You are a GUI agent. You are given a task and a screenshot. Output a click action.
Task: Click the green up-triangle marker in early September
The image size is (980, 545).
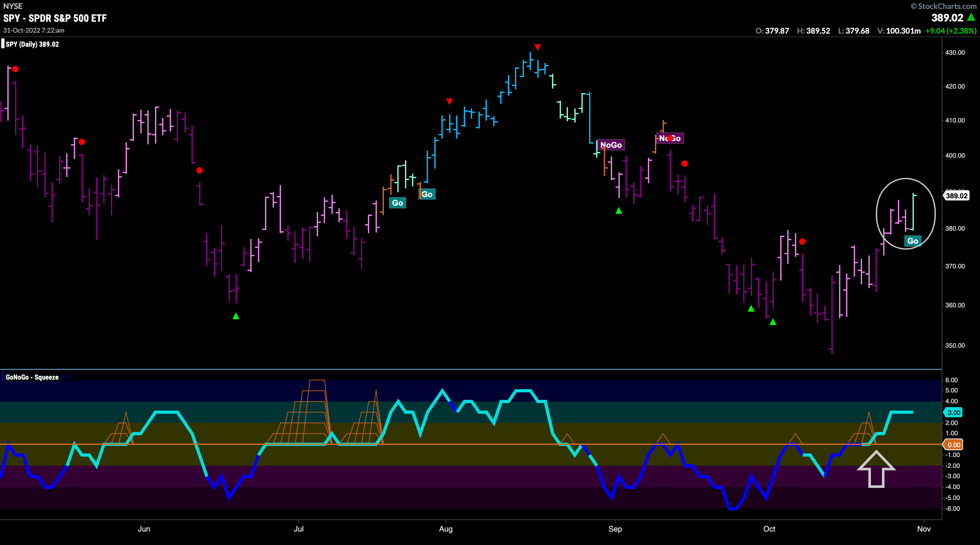[618, 210]
